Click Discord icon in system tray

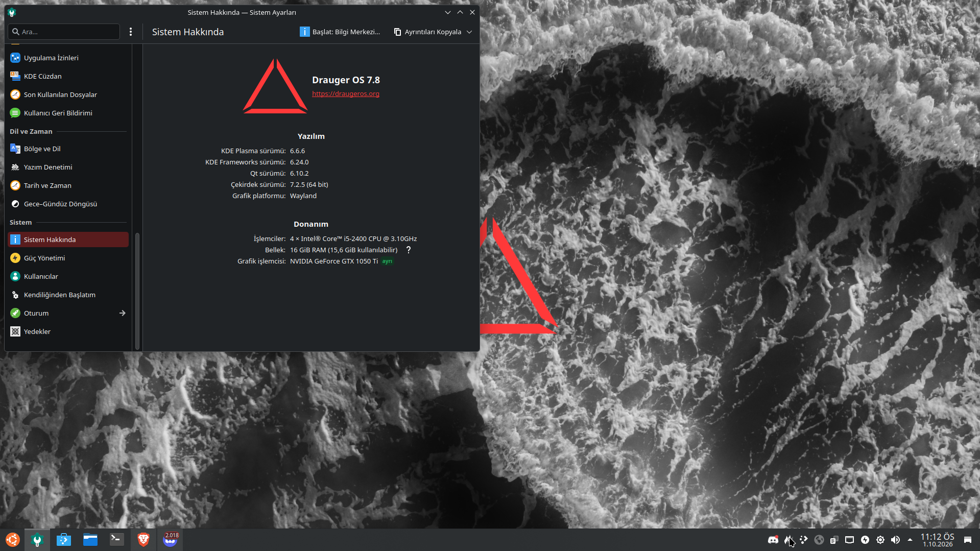[x=773, y=540]
